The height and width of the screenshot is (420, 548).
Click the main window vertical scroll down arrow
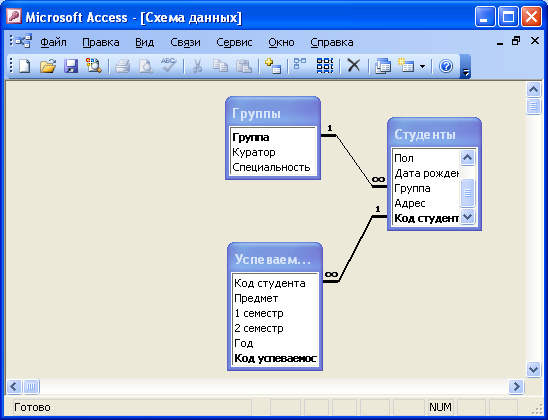pyautogui.click(x=533, y=369)
